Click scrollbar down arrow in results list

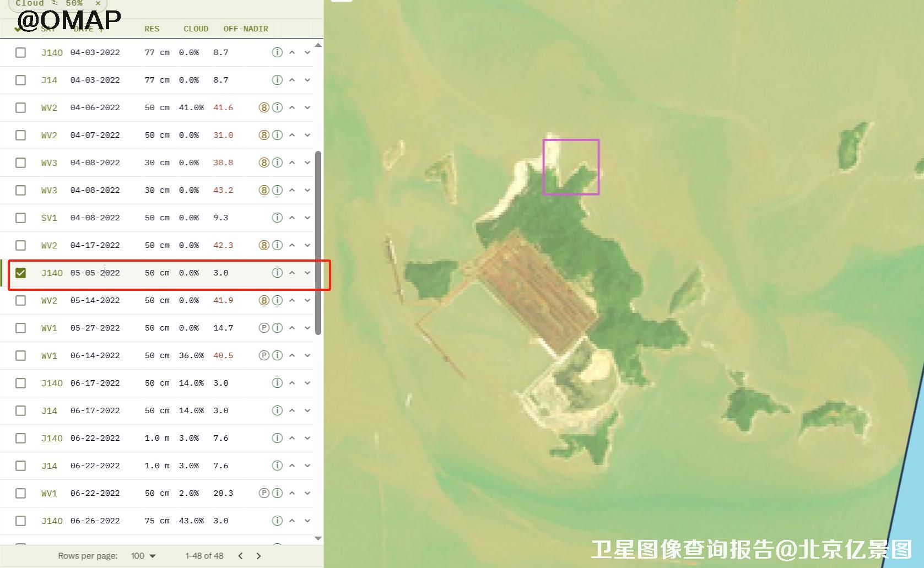318,538
